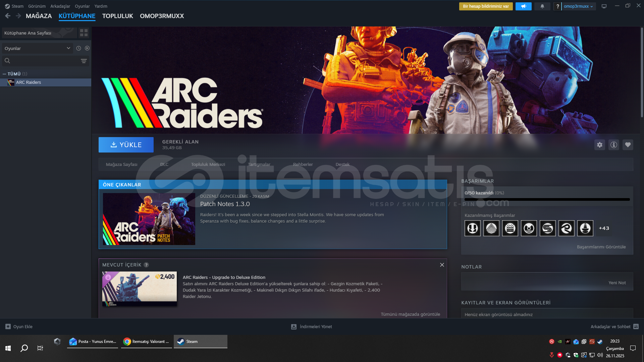Click the achievements progress bar

[547, 199]
